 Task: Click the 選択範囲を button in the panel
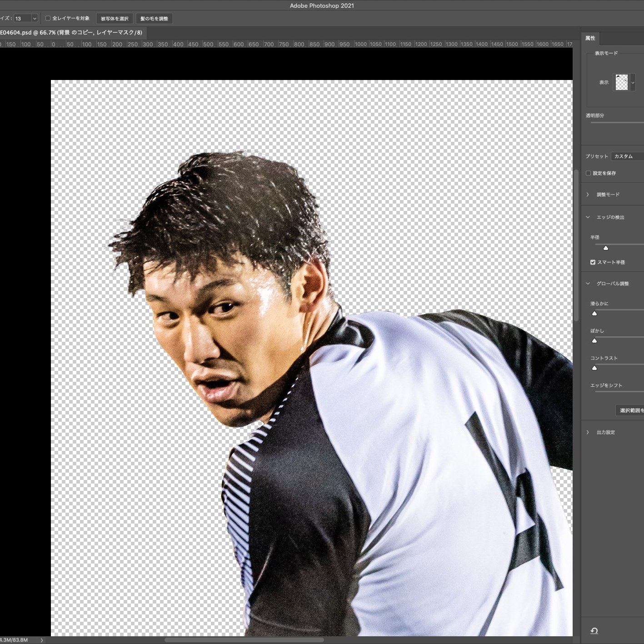tap(631, 410)
